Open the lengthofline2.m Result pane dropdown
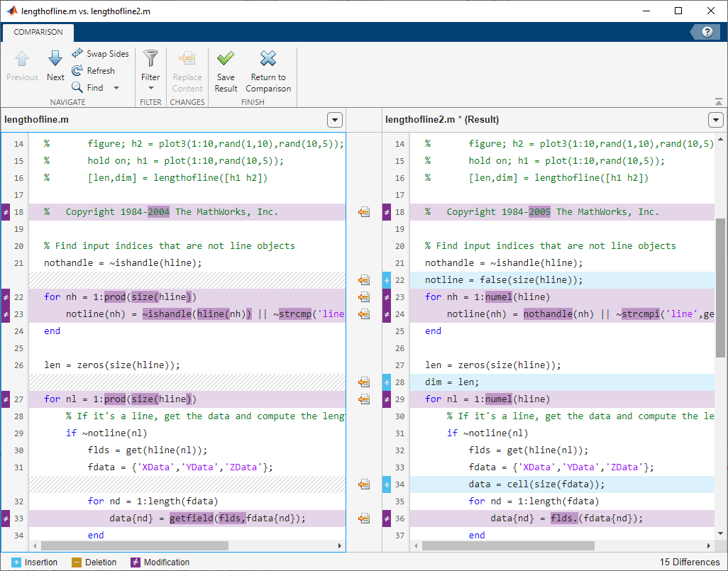The width and height of the screenshot is (728, 571). tap(715, 120)
